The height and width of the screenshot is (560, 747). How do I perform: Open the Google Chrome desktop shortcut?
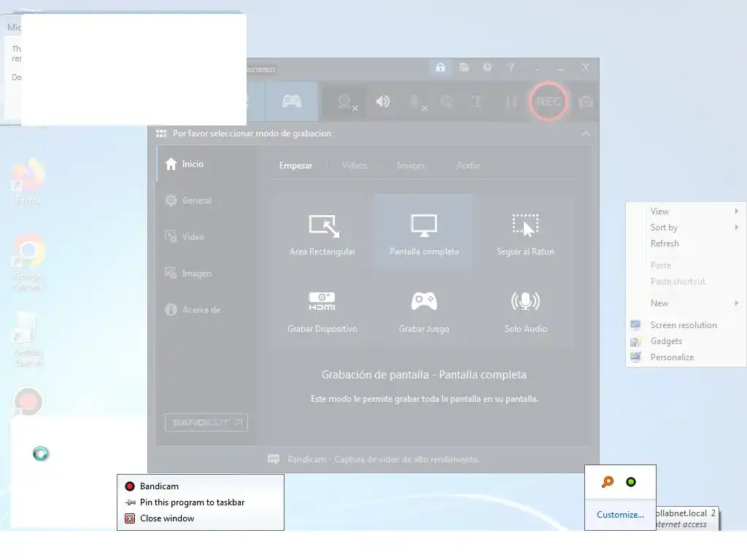28,262
